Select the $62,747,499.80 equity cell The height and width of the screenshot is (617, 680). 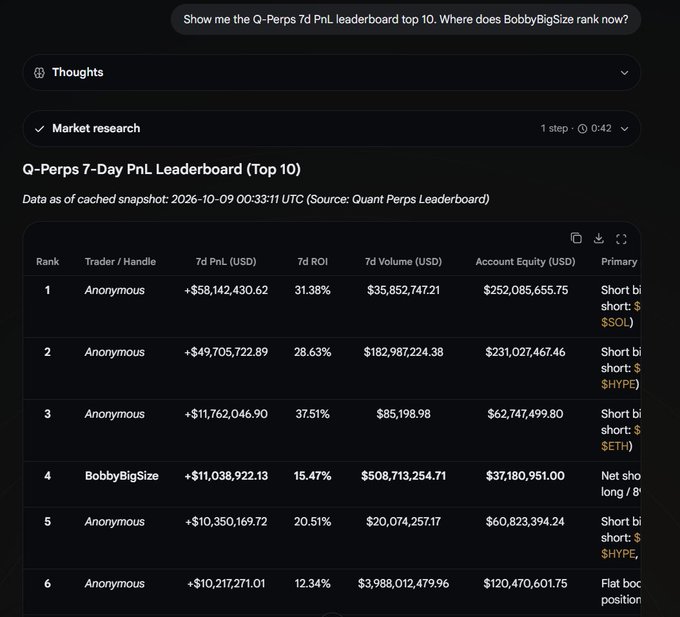(x=526, y=414)
